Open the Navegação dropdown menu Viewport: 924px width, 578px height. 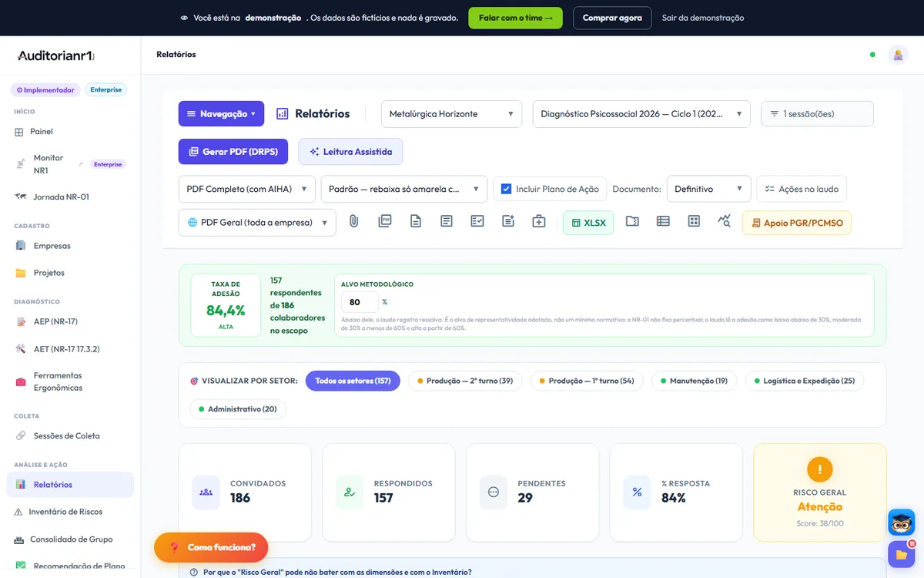pos(222,114)
